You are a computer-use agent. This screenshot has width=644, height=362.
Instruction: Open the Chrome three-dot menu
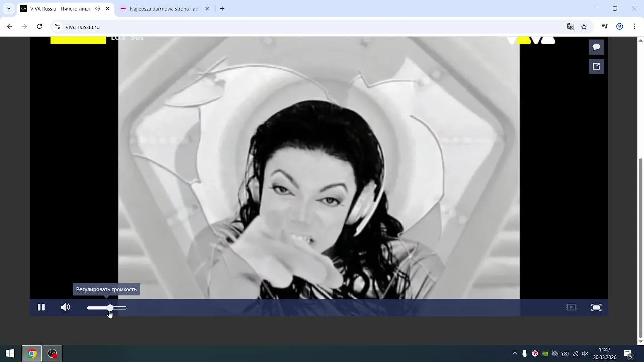coord(635,27)
